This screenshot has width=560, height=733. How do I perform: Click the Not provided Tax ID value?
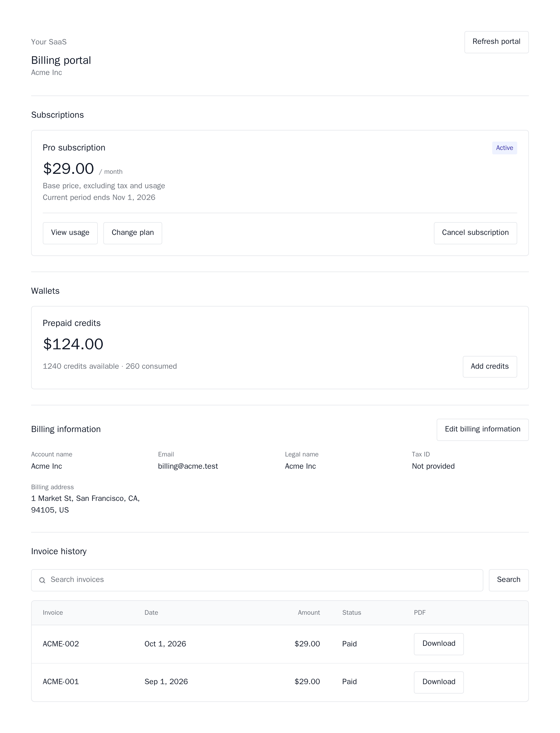tap(433, 466)
